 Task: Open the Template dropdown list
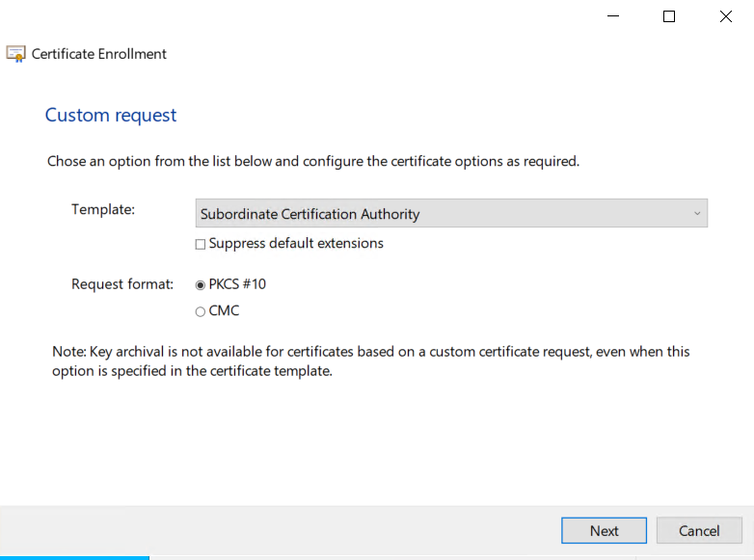451,214
